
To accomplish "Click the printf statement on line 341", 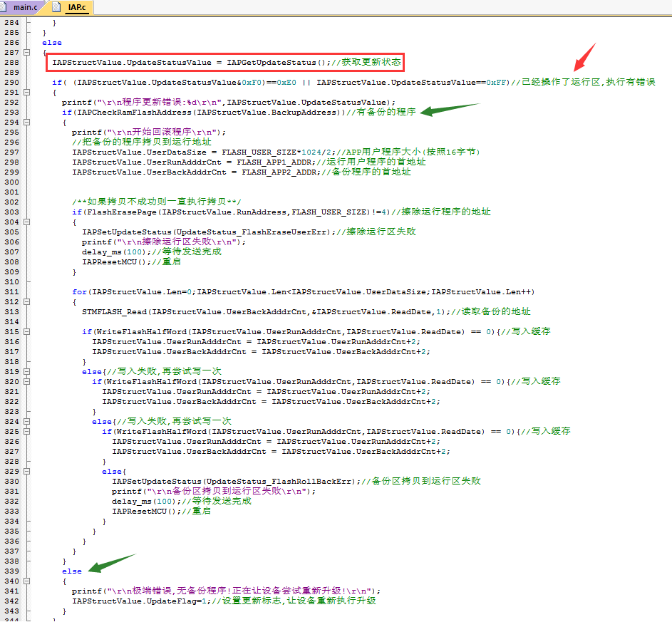I will point(227,591).
